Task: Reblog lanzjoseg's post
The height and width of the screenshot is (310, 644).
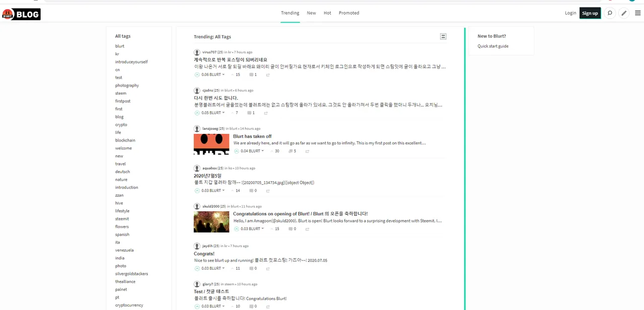Action: (x=307, y=151)
